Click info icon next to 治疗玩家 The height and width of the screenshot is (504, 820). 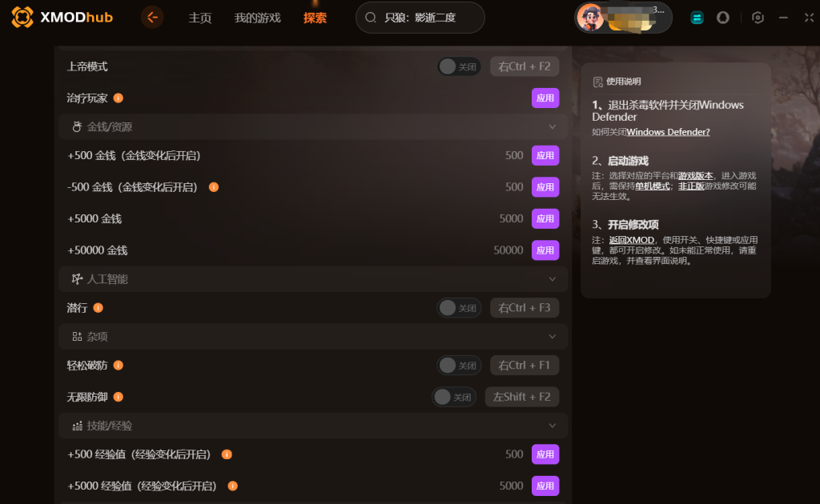(119, 98)
